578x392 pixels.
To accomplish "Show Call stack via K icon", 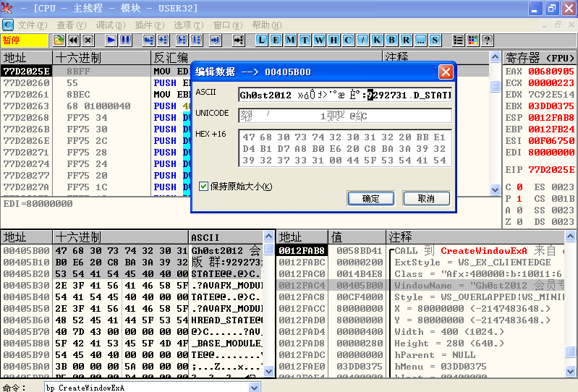I will (377, 40).
